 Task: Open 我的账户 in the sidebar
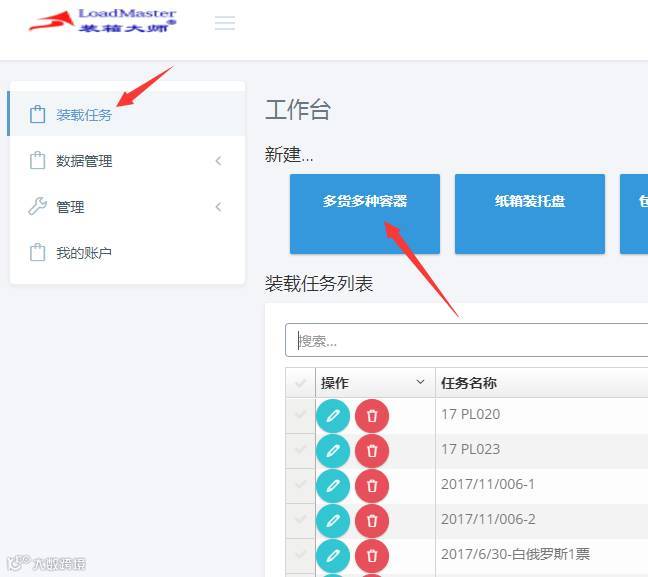point(126,252)
